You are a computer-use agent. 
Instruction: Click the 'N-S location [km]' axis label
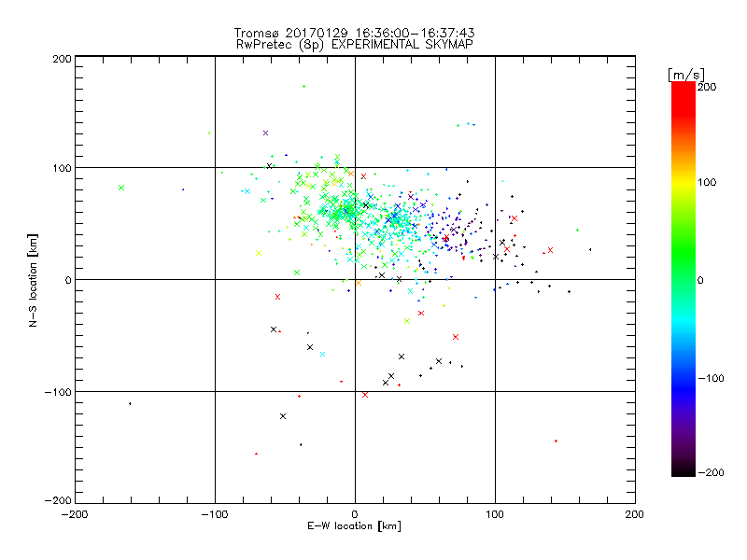coord(33,281)
